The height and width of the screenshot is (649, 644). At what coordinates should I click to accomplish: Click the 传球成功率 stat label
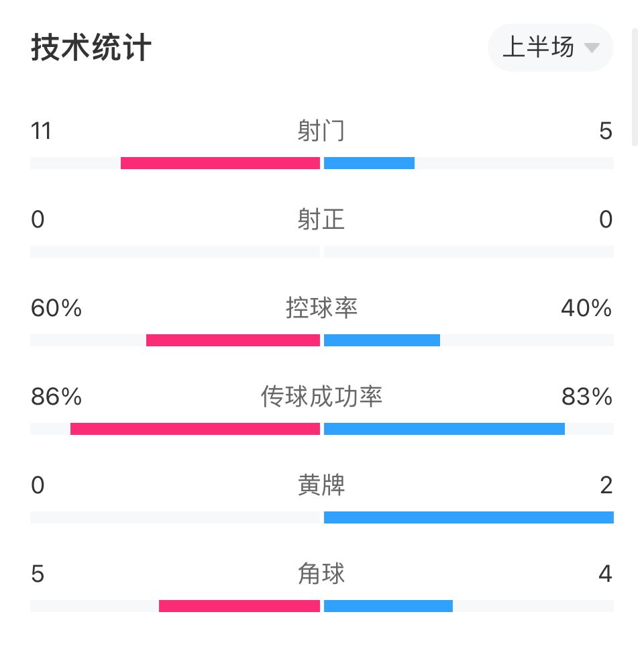pos(321,397)
